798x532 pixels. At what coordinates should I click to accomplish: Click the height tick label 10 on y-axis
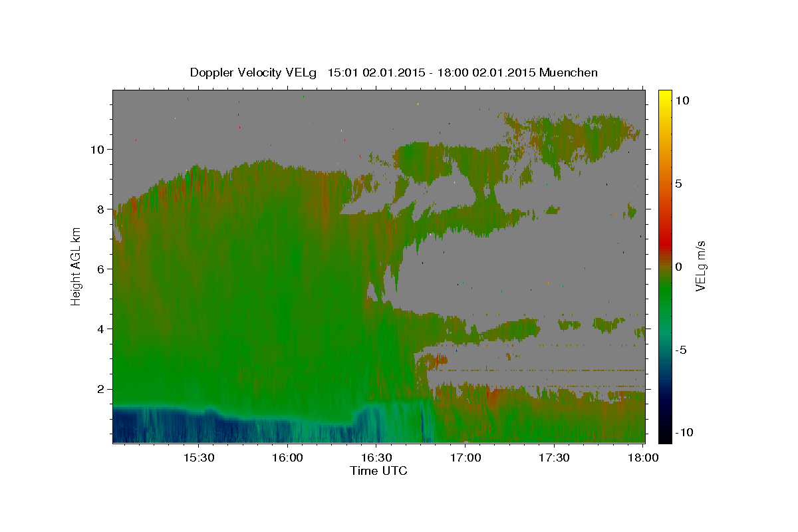pyautogui.click(x=98, y=150)
